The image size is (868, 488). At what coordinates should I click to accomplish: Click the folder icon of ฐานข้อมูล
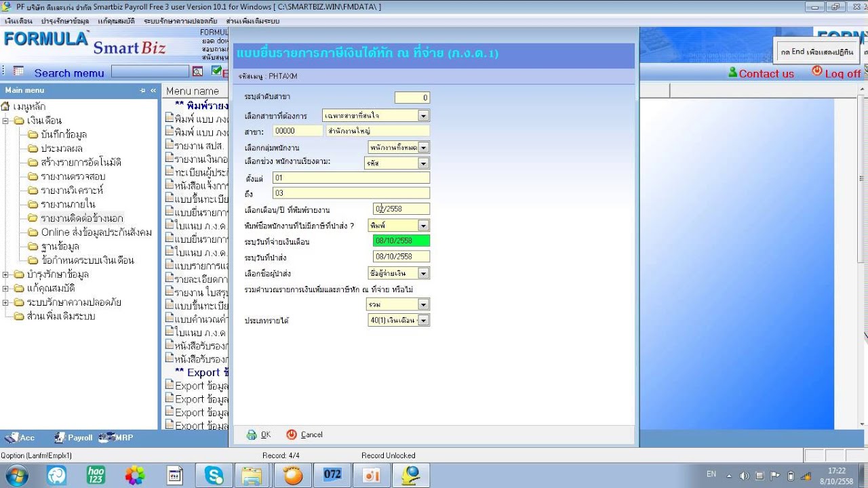point(33,246)
